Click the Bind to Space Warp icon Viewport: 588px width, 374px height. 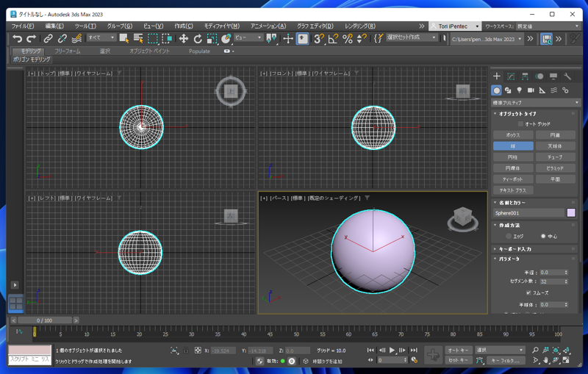tap(76, 38)
